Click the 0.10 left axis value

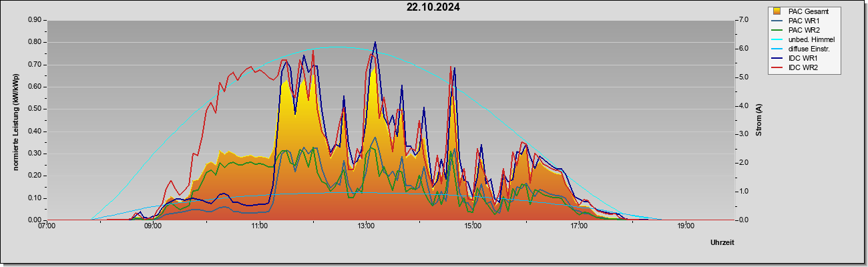coord(35,198)
